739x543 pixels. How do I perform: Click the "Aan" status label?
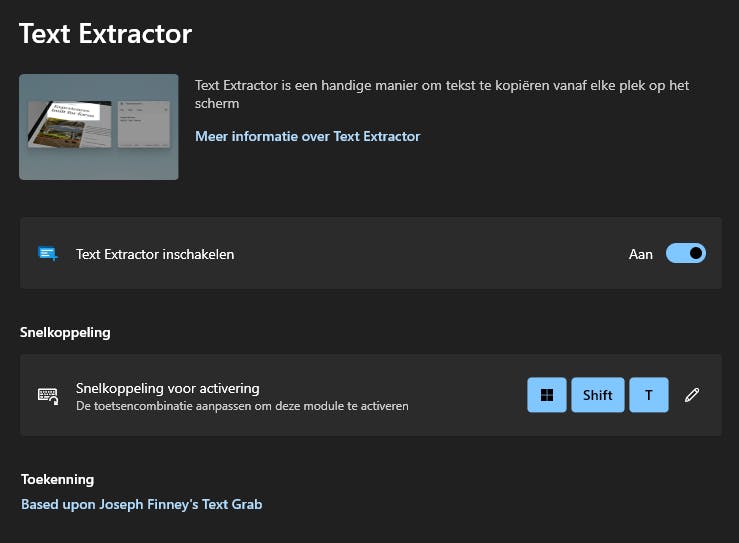(x=640, y=254)
